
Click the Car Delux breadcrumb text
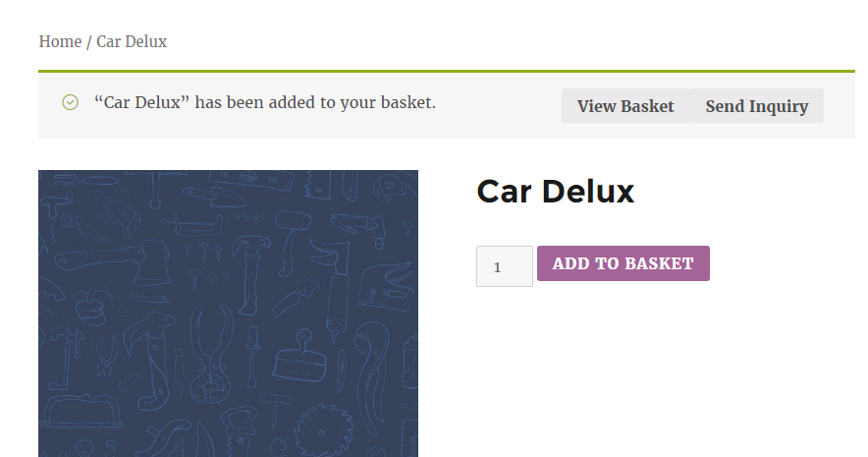(132, 41)
